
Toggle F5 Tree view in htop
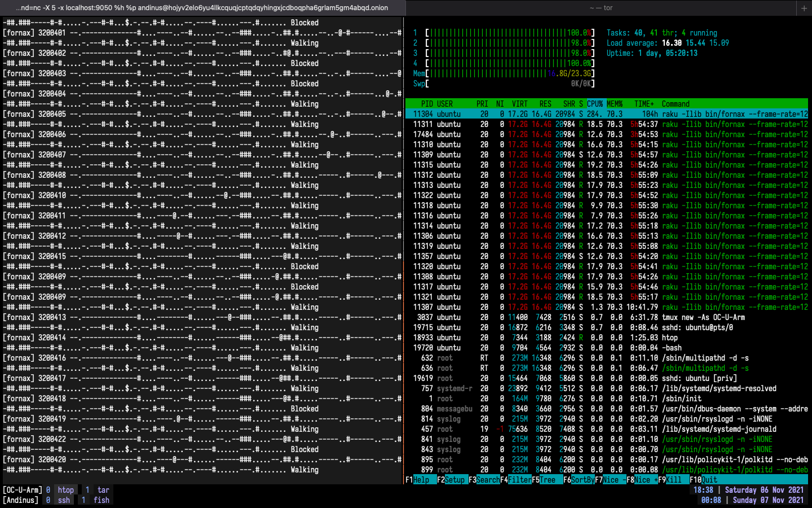[x=548, y=480]
